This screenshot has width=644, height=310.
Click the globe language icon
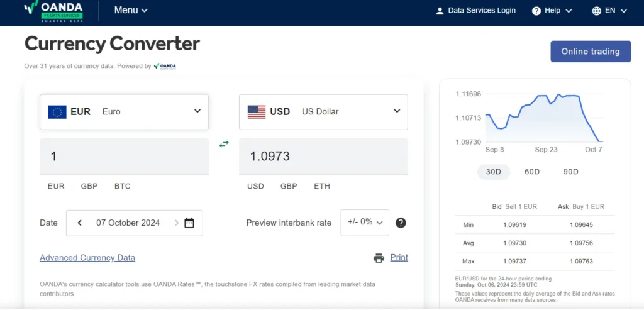(596, 11)
